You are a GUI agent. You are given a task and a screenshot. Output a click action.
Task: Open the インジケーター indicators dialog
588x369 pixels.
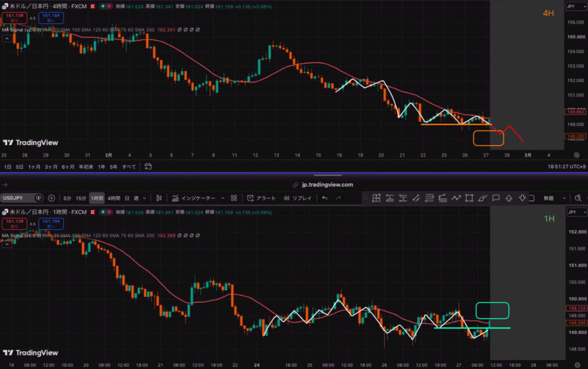pyautogui.click(x=194, y=198)
